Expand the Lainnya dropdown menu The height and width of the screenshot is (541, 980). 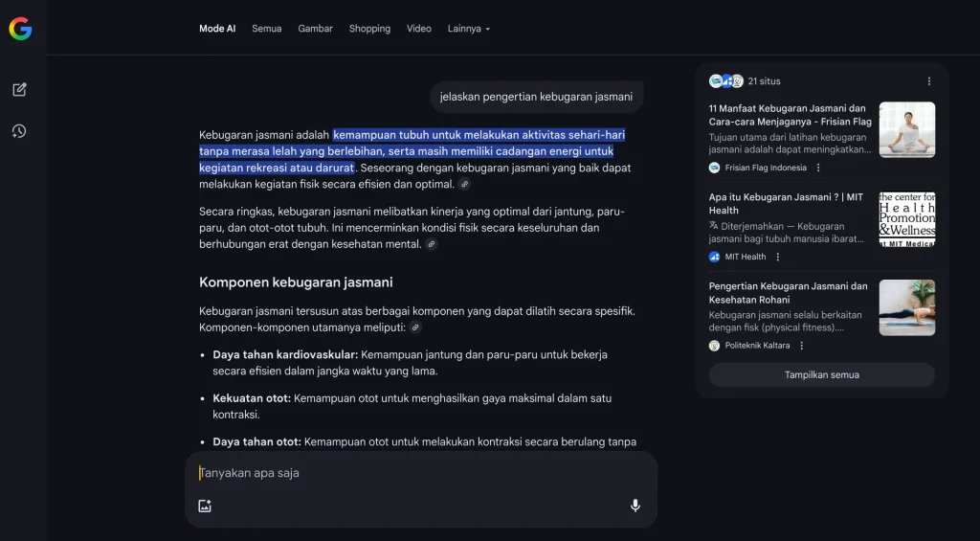[x=469, y=29]
